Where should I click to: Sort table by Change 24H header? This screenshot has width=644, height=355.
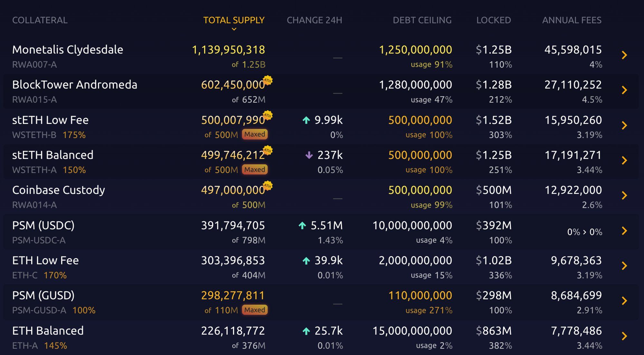(314, 20)
